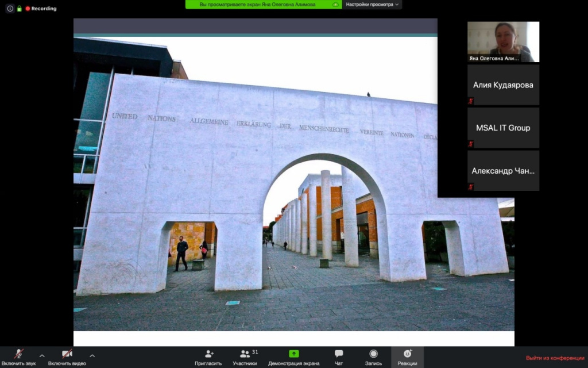This screenshot has height=368, width=588.
Task: Click muted mic icon on Алия Кудаярова tile
Action: point(471,101)
